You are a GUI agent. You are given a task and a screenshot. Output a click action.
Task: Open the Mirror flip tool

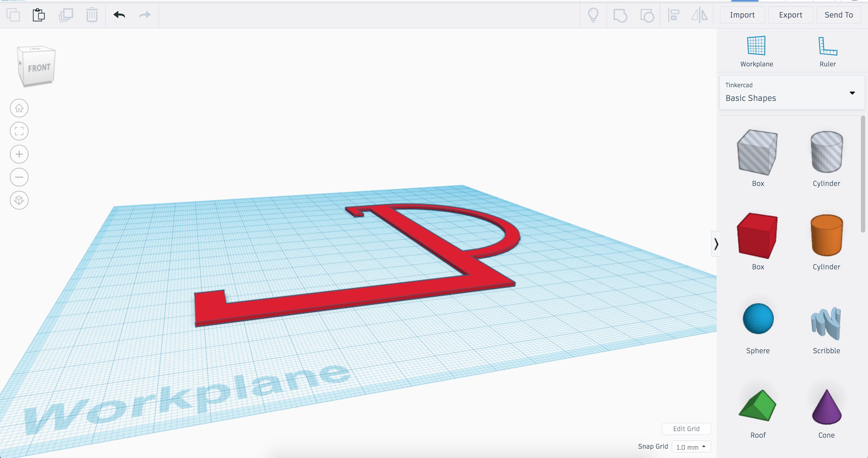699,15
